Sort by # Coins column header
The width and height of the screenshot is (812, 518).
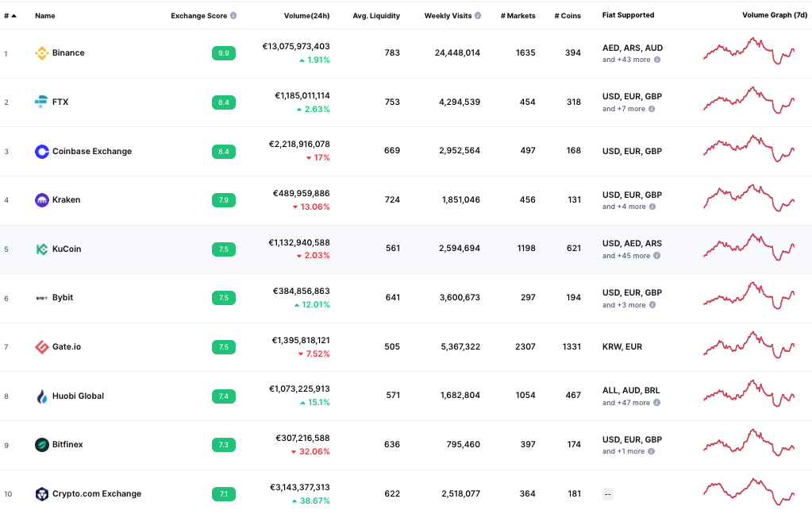point(568,16)
